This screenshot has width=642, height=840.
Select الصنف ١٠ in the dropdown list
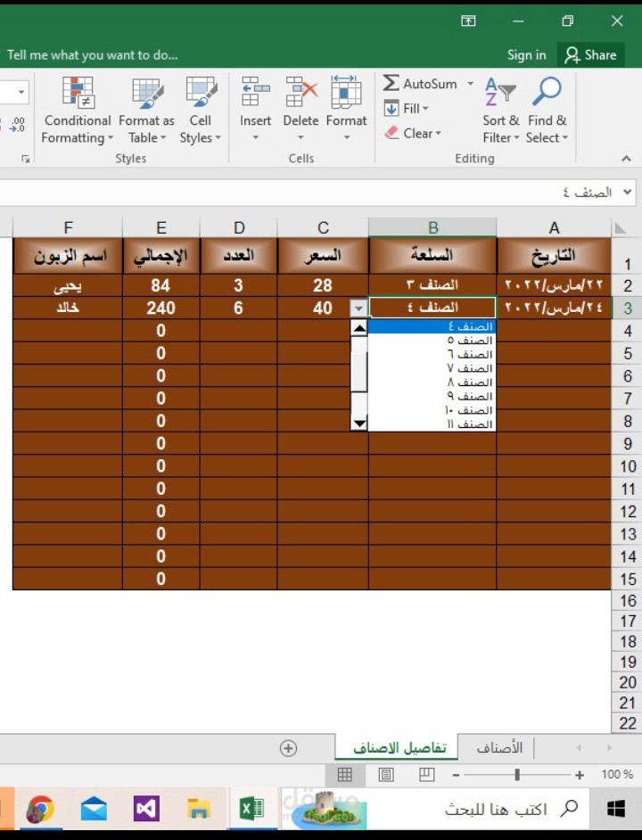[432, 410]
